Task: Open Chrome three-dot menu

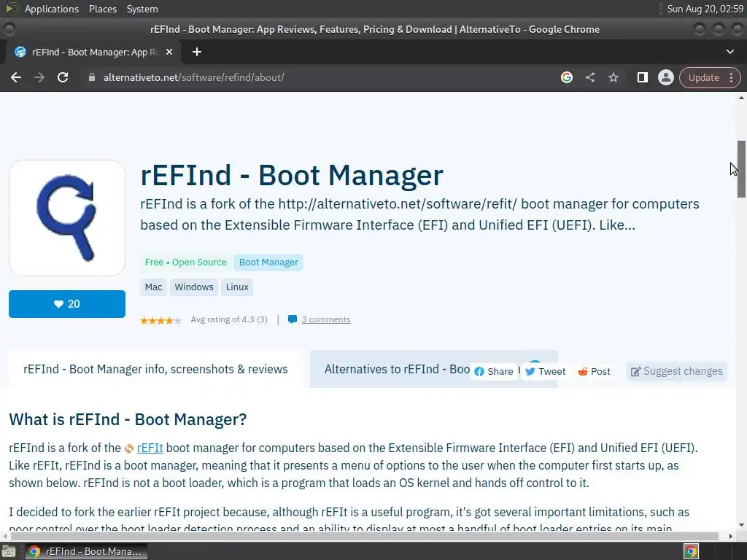Action: (731, 77)
